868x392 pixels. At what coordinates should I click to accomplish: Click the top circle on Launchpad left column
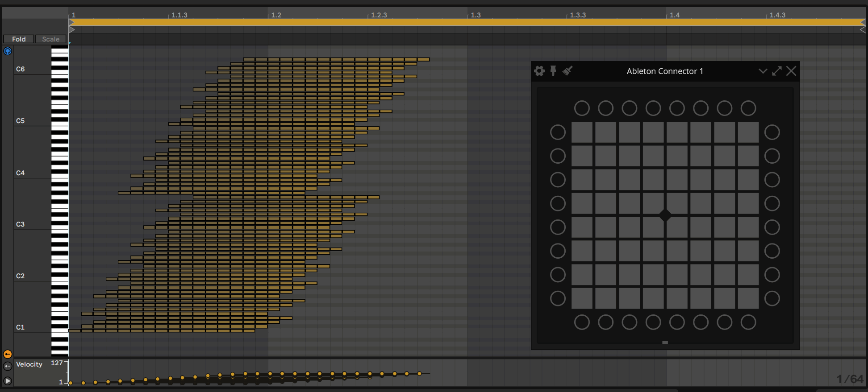[x=558, y=132]
